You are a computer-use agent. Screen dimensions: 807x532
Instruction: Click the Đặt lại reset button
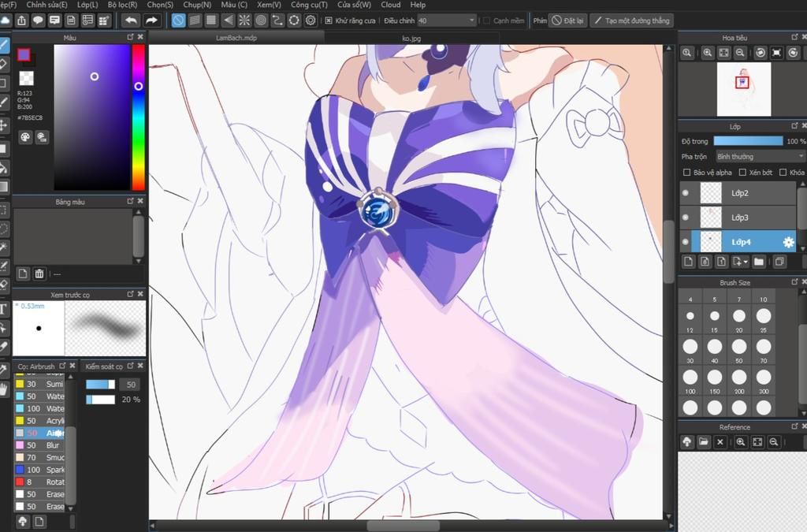(567, 20)
